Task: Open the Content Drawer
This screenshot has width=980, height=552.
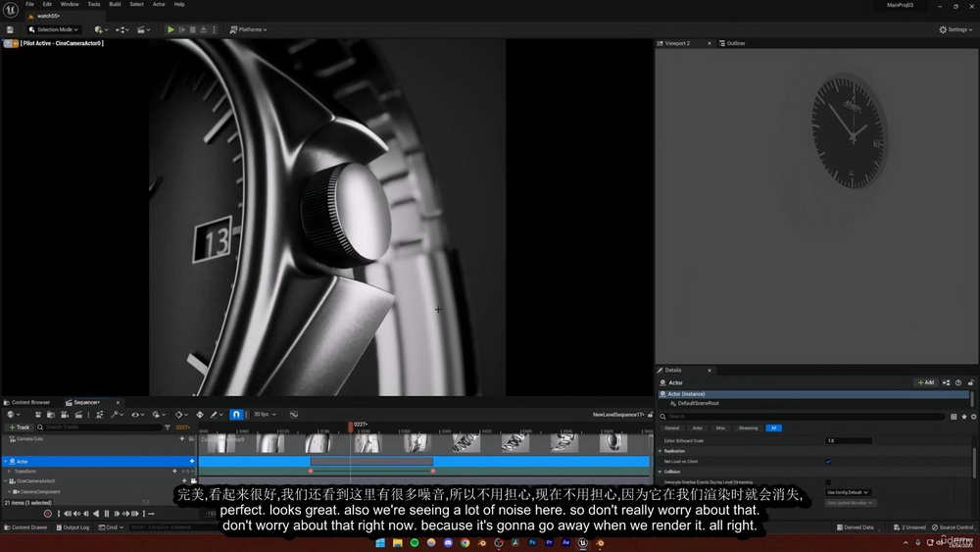Action: pyautogui.click(x=25, y=527)
